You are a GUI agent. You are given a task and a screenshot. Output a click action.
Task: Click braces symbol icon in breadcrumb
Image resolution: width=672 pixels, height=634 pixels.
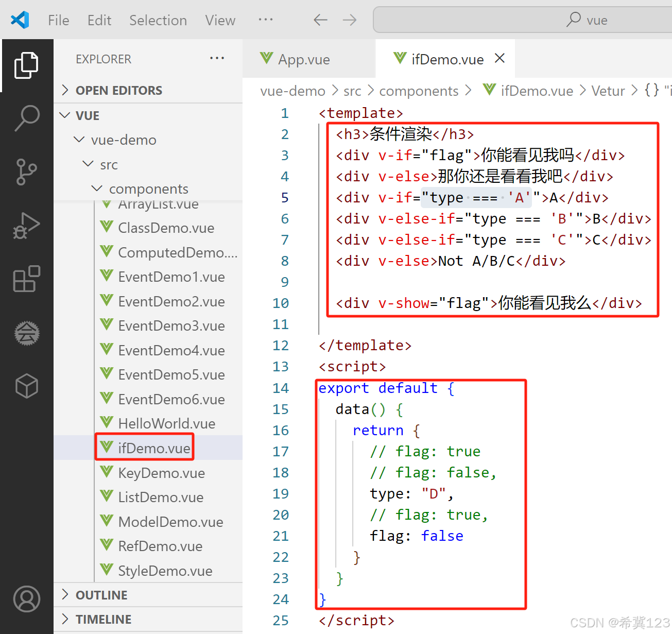[651, 90]
